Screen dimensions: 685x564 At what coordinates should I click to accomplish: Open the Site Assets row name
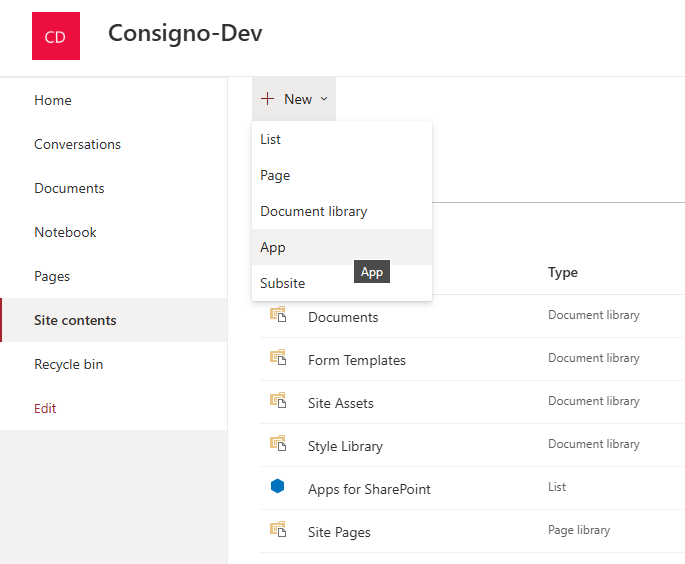point(340,403)
